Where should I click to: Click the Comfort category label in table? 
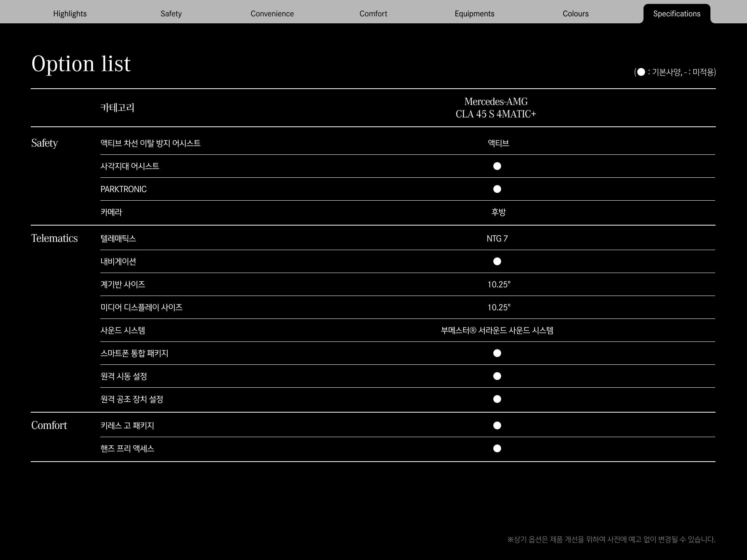point(49,425)
